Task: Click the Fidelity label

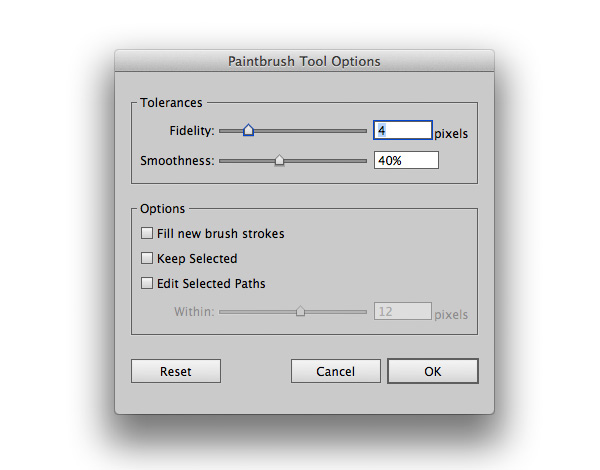Action: click(x=192, y=131)
